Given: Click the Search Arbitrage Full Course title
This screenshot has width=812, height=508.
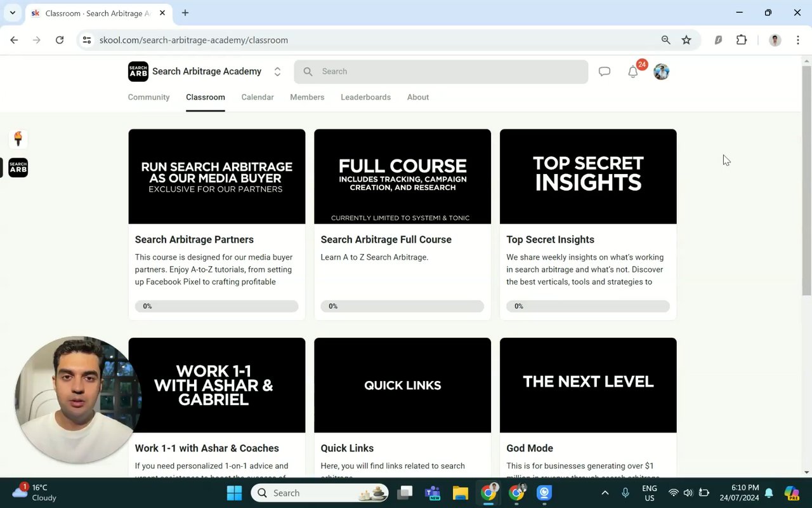Looking at the screenshot, I should point(386,239).
